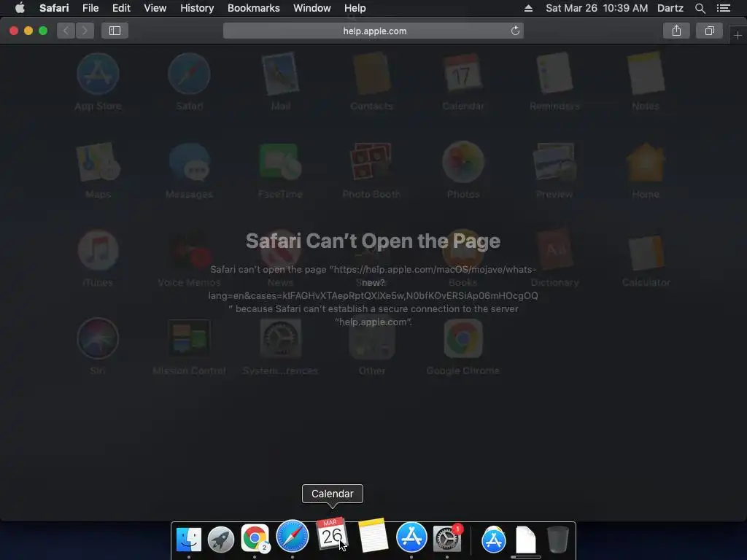Open the History menu
Viewport: 747px width, 560px height.
[x=197, y=8]
